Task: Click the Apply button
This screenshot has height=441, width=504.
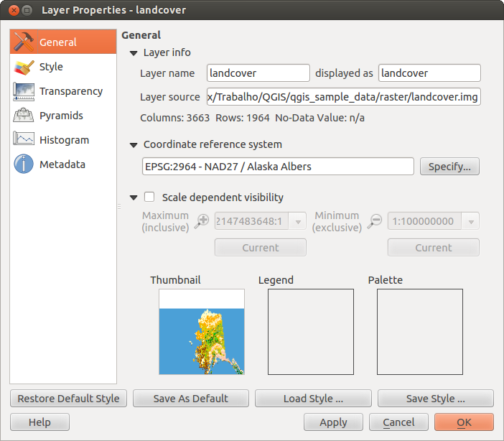Action: point(333,422)
